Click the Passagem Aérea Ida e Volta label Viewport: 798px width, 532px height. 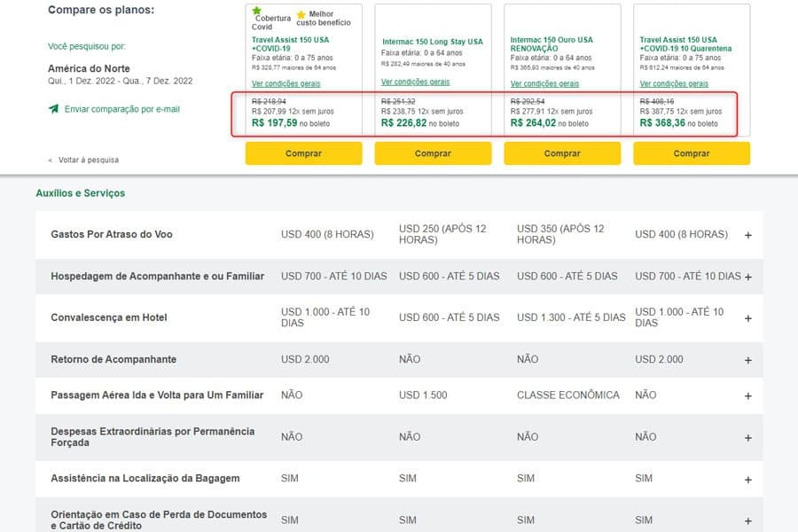(157, 395)
